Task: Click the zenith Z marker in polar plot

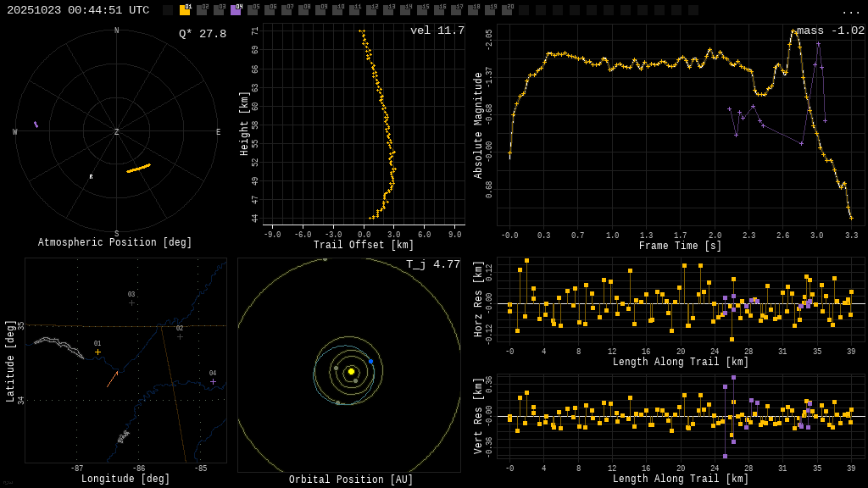Action: tap(117, 132)
